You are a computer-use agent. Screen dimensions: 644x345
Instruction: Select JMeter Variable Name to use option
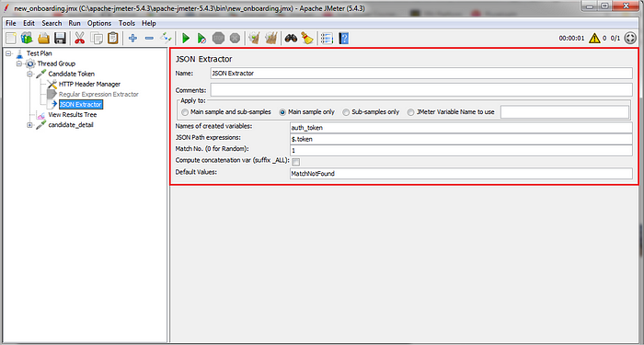(x=410, y=112)
